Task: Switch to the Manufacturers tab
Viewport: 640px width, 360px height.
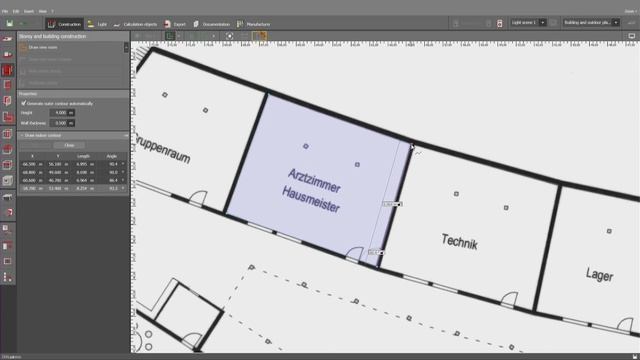Action: click(253, 24)
